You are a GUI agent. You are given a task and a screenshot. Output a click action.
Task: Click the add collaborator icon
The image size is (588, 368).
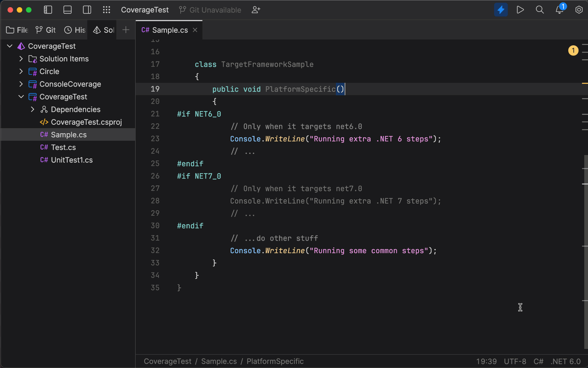(x=256, y=10)
